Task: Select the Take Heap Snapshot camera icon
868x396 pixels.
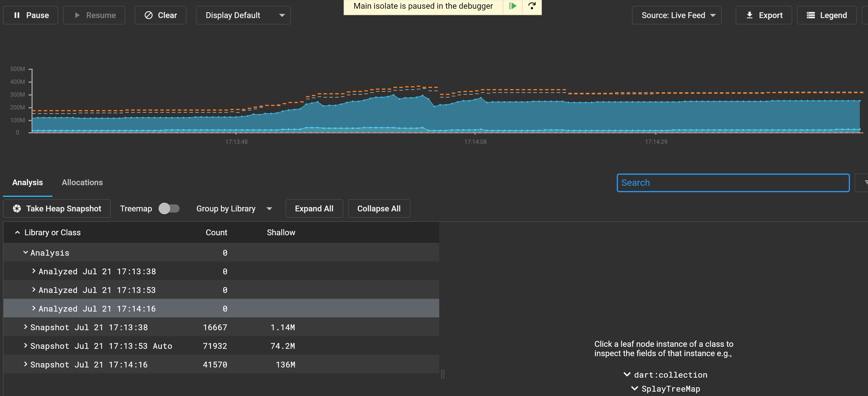Action: (x=17, y=208)
